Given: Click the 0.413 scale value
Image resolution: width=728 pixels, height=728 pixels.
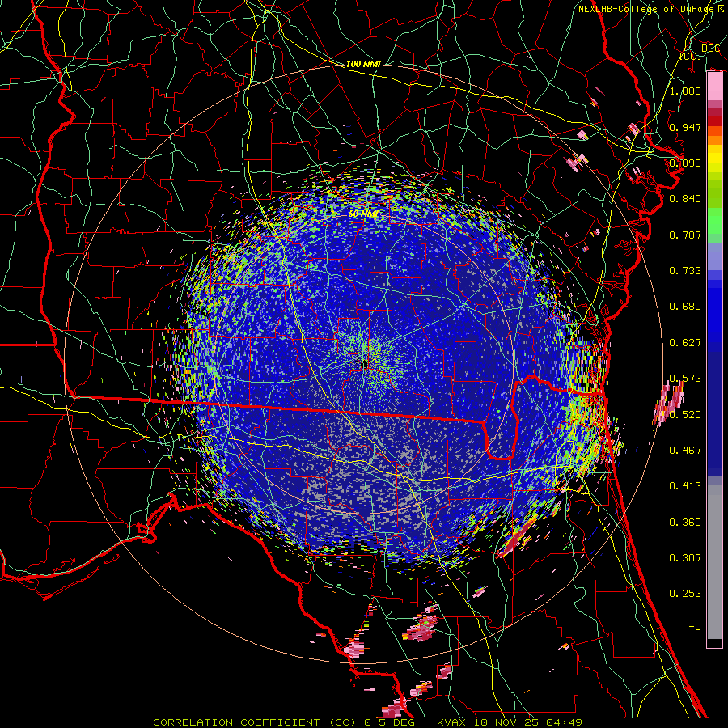Looking at the screenshot, I should [x=685, y=486].
